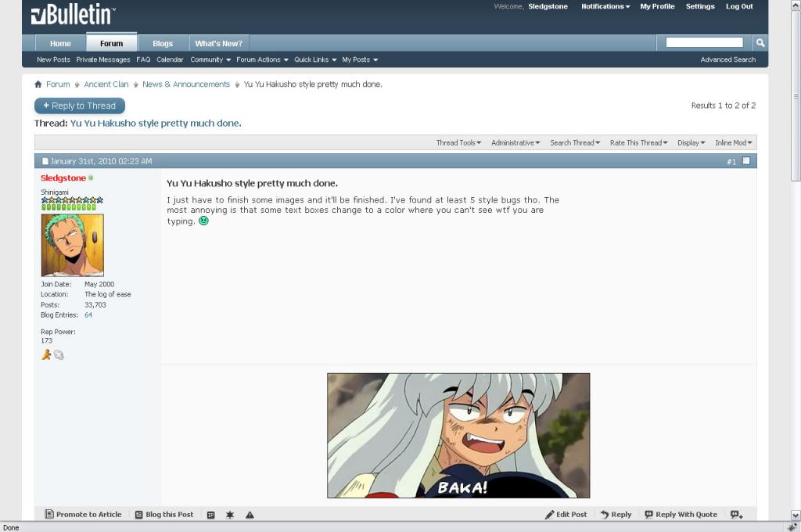
Task: Click the grey messenger icon under Rep Power
Action: [x=59, y=354]
